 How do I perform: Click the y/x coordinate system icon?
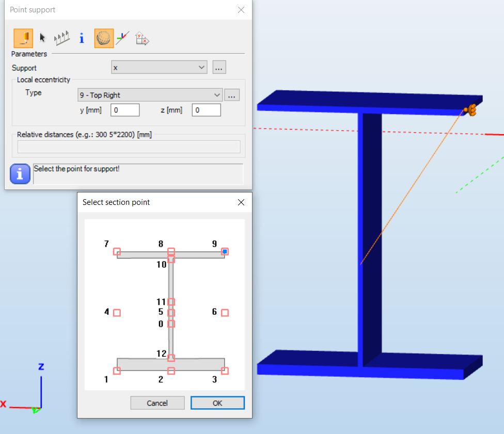(142, 39)
